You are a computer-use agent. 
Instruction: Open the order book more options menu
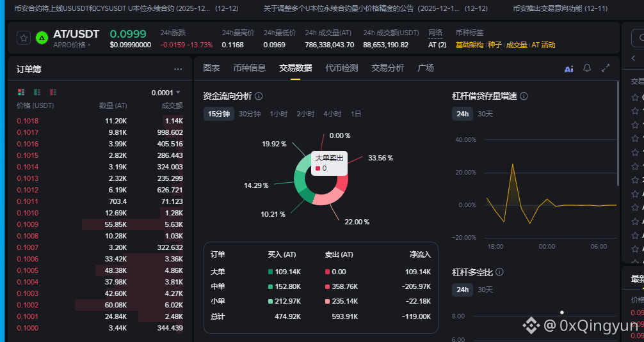click(178, 69)
